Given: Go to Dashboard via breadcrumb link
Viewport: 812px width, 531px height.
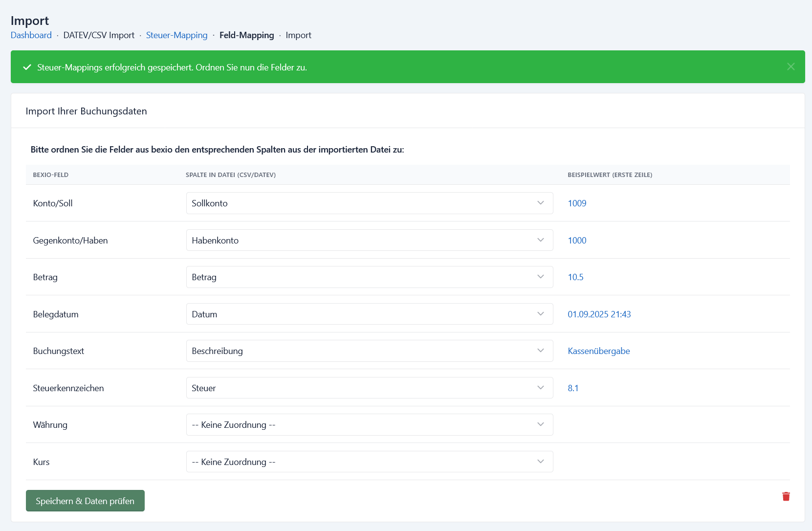Looking at the screenshot, I should [x=31, y=35].
